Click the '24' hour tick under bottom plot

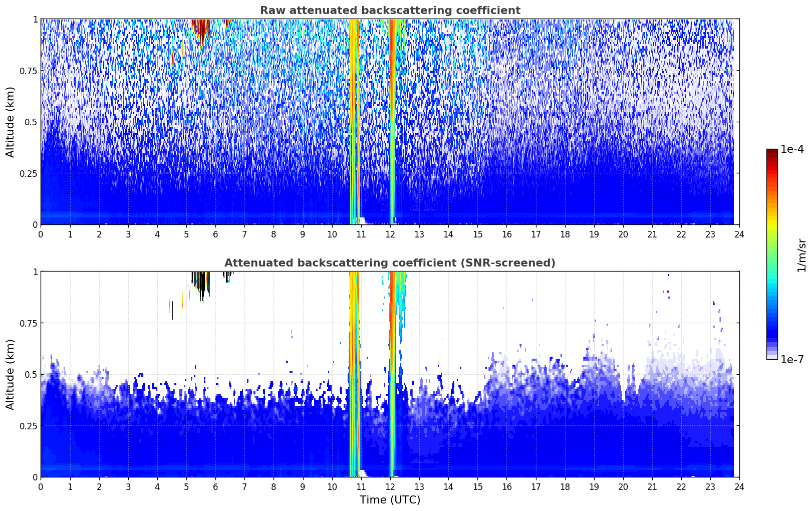[739, 486]
